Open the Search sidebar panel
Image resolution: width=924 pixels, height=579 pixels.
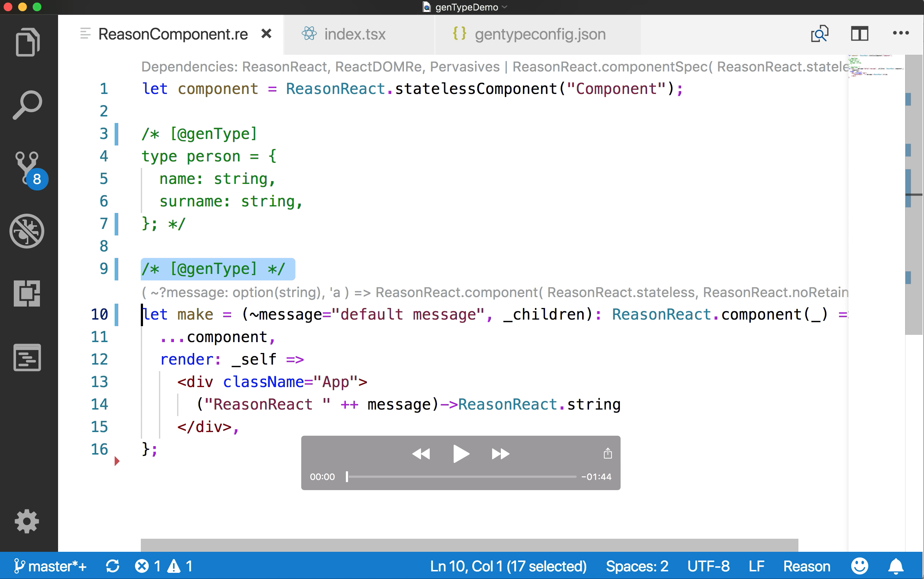(x=28, y=105)
